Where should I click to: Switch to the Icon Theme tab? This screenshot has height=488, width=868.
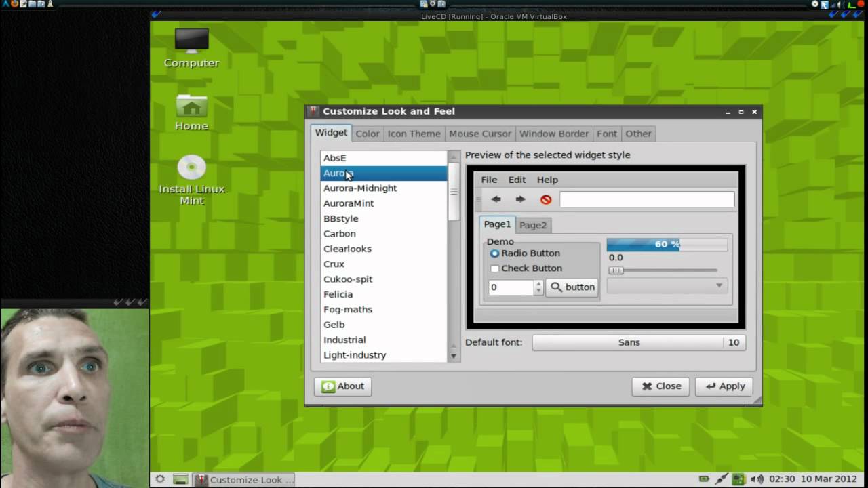pyautogui.click(x=414, y=134)
